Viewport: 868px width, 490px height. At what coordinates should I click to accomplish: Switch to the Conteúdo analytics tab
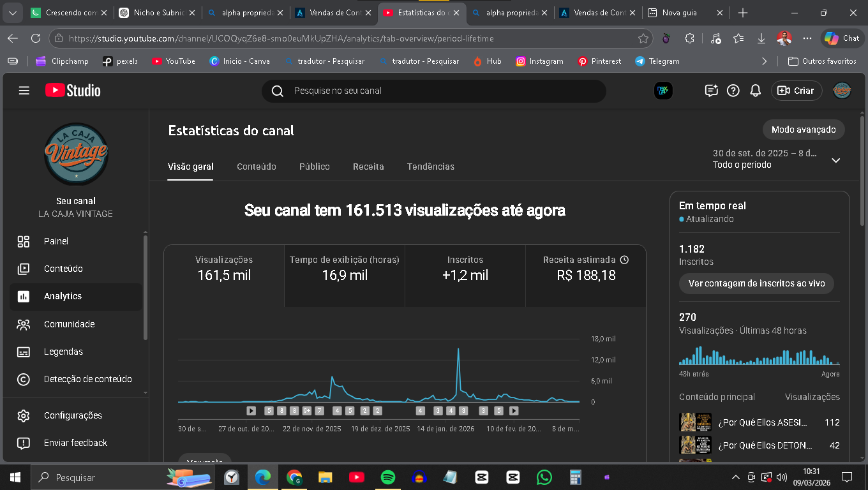257,167
